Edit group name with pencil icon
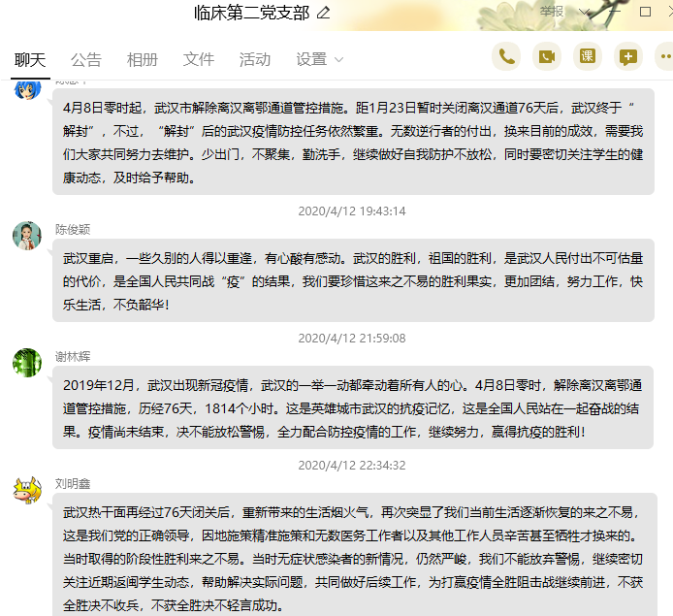The height and width of the screenshot is (616, 673). click(323, 13)
